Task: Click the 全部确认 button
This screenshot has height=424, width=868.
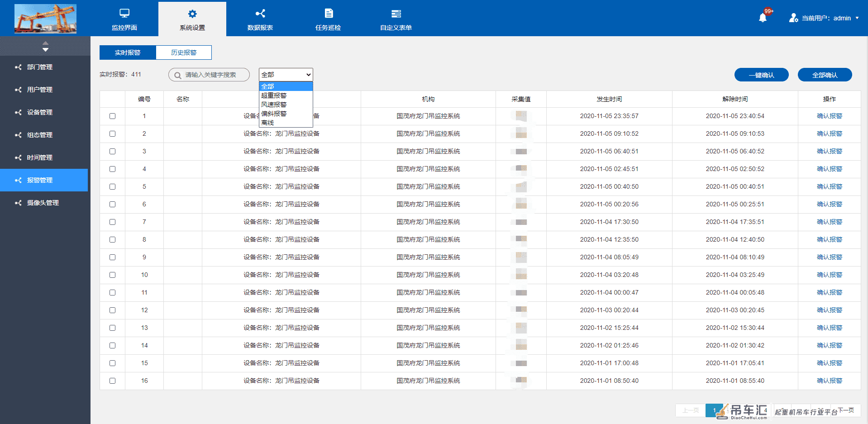Action: coord(825,75)
